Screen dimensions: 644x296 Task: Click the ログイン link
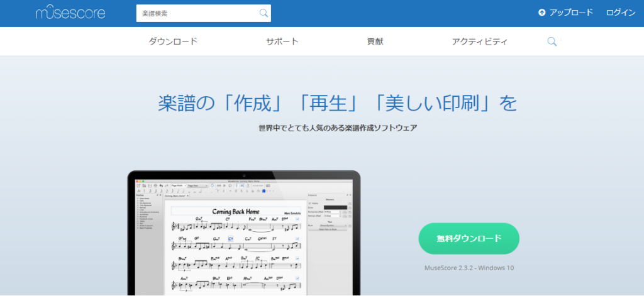pos(620,13)
